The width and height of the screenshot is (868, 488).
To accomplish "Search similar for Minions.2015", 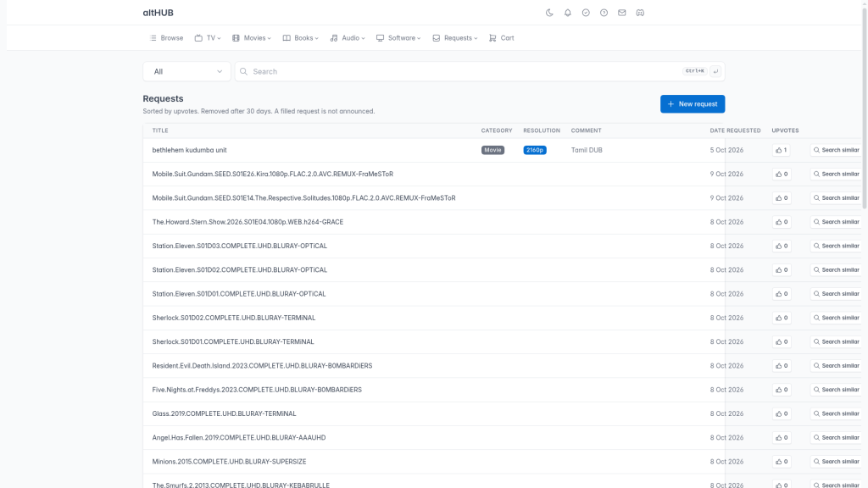I will [836, 462].
